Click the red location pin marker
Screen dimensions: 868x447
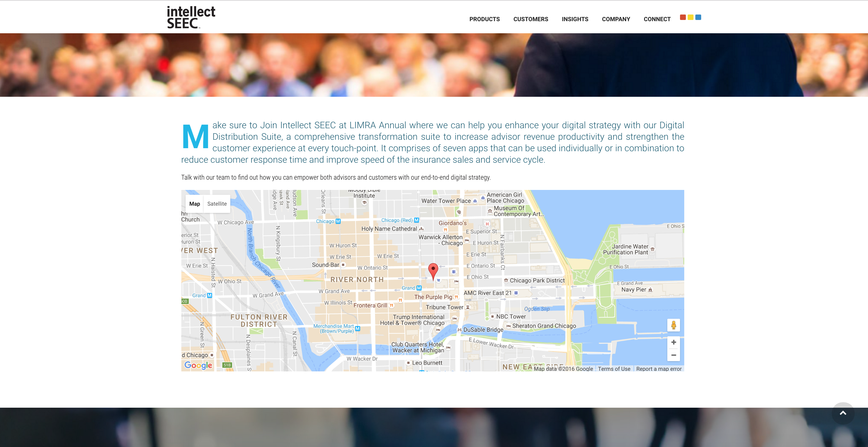433,270
